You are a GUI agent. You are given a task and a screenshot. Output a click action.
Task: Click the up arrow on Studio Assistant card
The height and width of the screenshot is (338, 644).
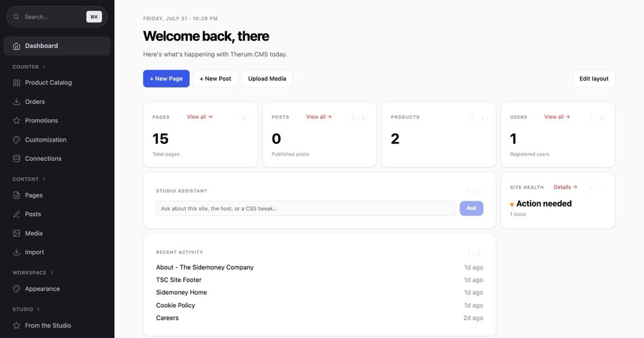point(469,192)
